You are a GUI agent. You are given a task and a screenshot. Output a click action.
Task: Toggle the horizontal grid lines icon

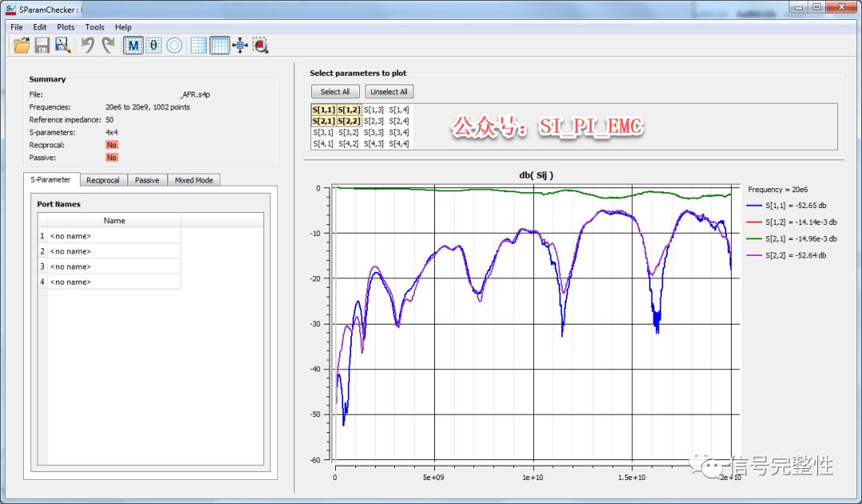199,45
